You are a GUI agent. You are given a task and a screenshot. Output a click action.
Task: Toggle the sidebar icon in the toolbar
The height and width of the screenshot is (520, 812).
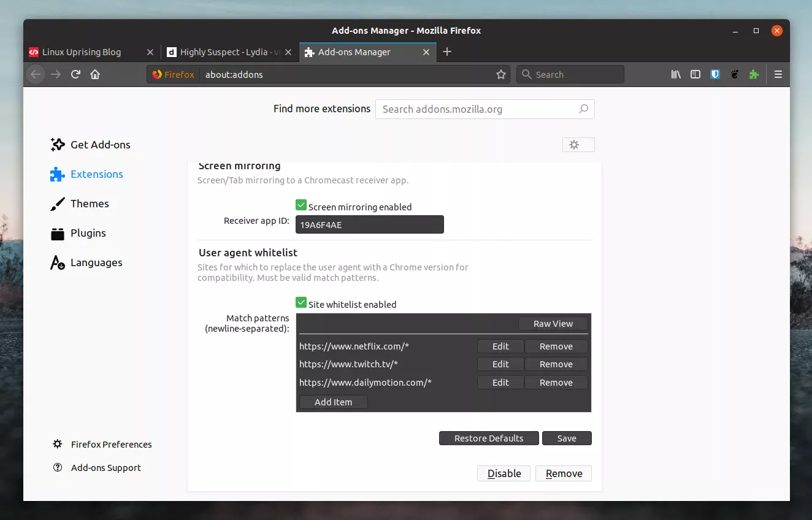pyautogui.click(x=695, y=74)
